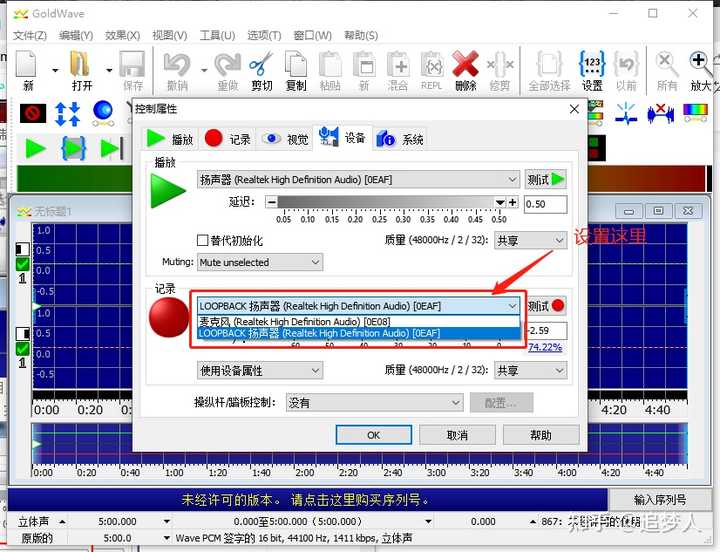The width and height of the screenshot is (720, 552).
Task: Click the Play Selection bracketed icon
Action: (73, 149)
